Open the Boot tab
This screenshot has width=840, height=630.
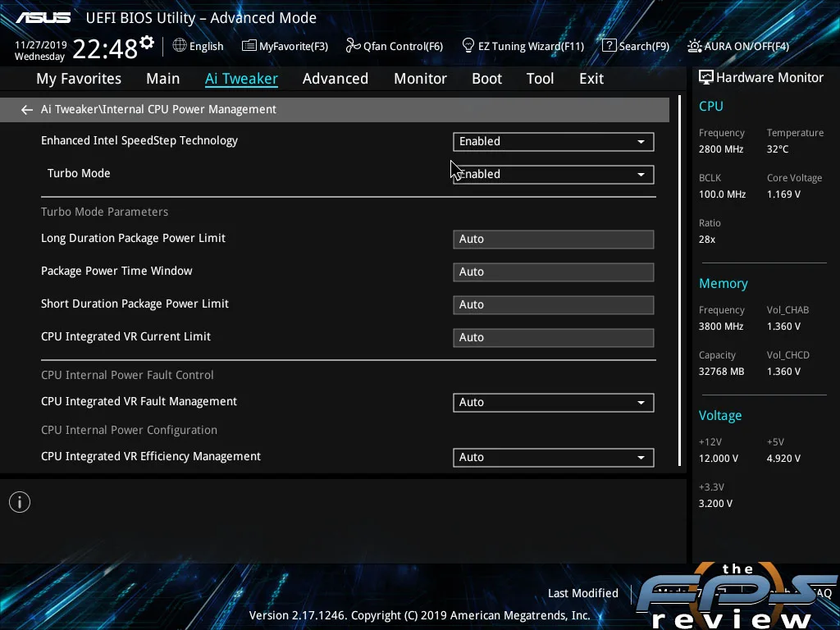tap(487, 79)
